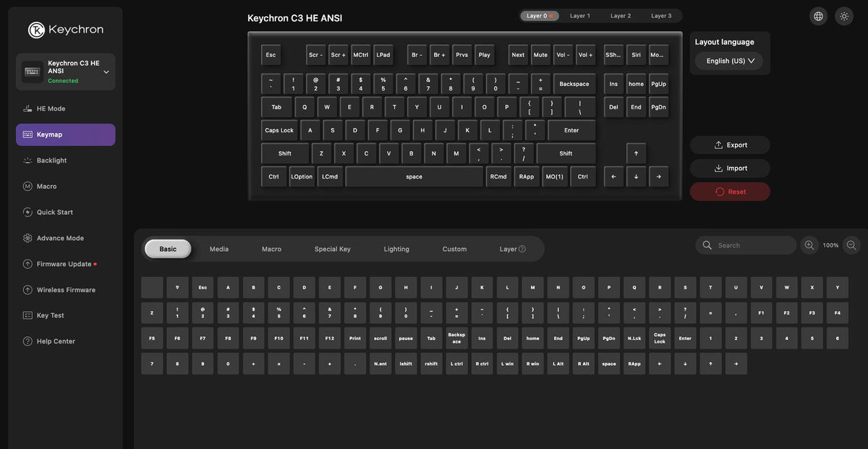
Task: Select the Layer keycode tab
Action: (x=512, y=249)
